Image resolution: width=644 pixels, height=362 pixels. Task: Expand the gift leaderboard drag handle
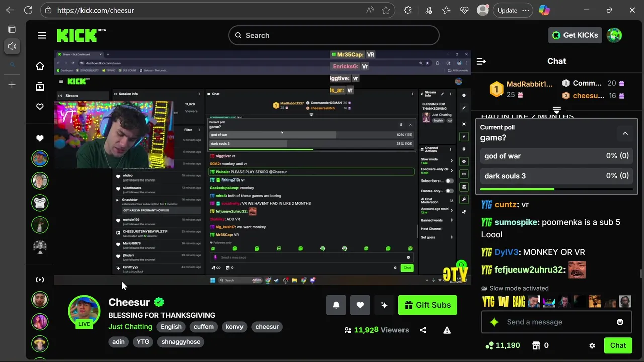(x=557, y=110)
